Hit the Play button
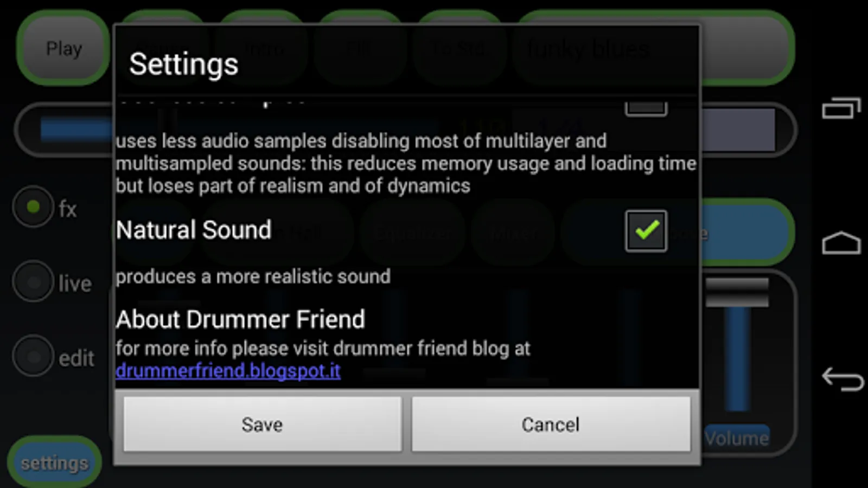 (63, 49)
